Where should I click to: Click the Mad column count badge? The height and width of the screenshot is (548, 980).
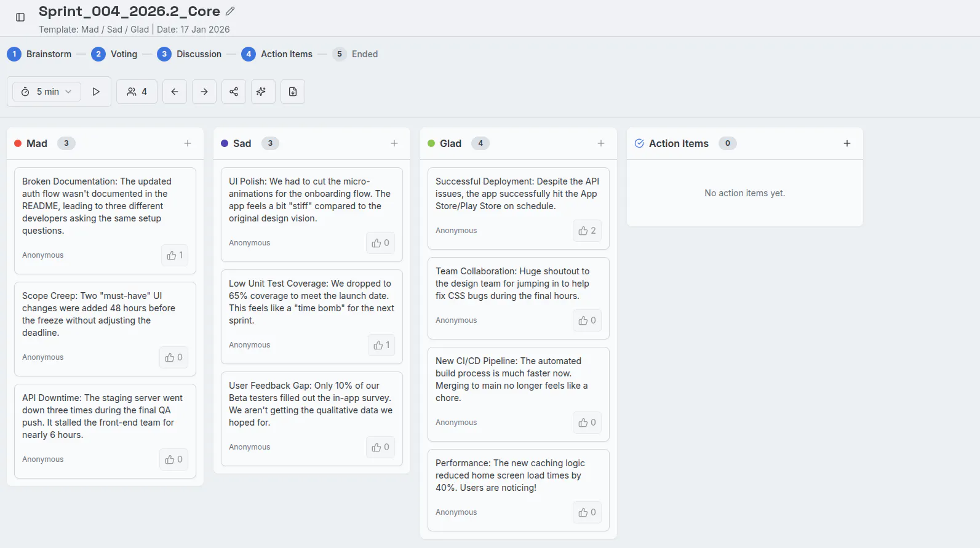point(66,143)
